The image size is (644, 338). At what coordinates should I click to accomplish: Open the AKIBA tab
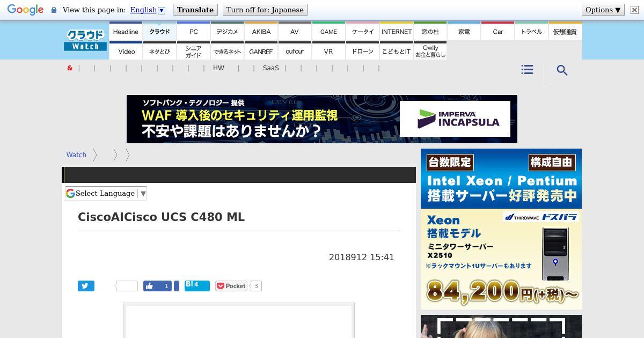261,32
